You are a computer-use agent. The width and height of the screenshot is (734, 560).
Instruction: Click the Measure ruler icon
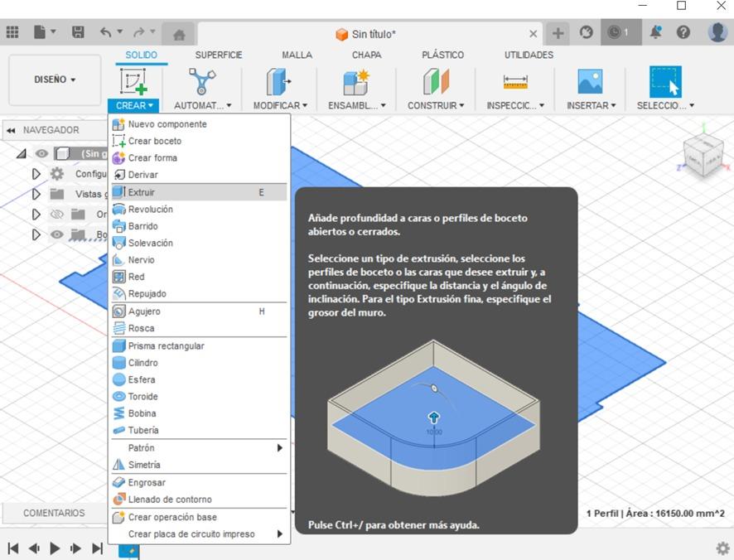point(515,82)
